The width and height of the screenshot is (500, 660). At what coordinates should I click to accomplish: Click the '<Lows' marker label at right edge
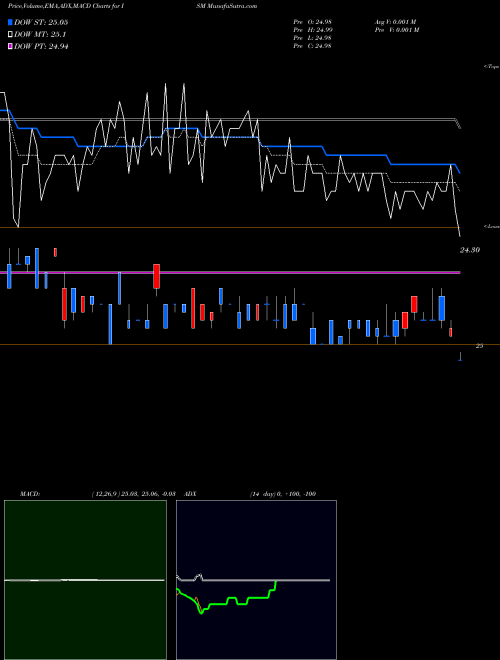pos(492,226)
